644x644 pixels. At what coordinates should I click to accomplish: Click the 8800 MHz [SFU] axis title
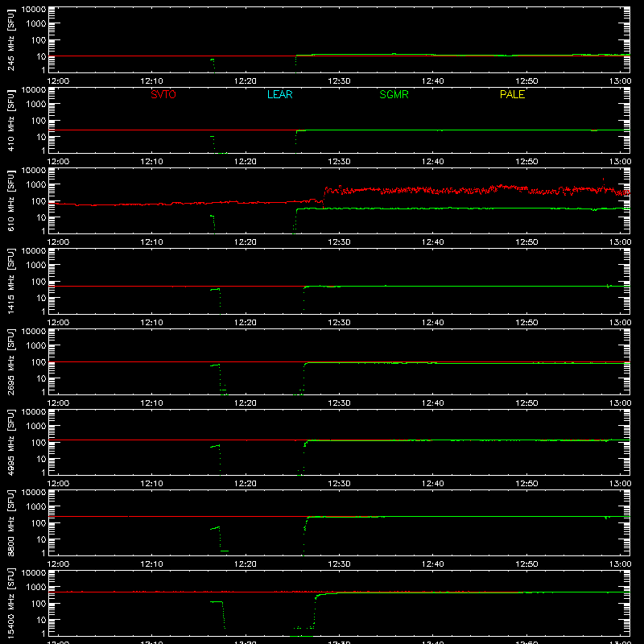point(11,522)
